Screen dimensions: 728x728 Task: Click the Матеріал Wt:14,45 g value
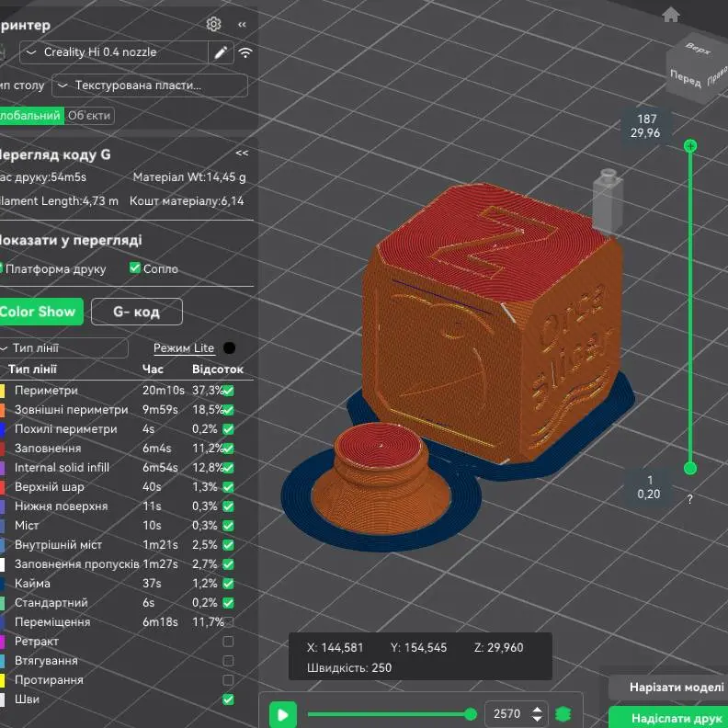(189, 176)
